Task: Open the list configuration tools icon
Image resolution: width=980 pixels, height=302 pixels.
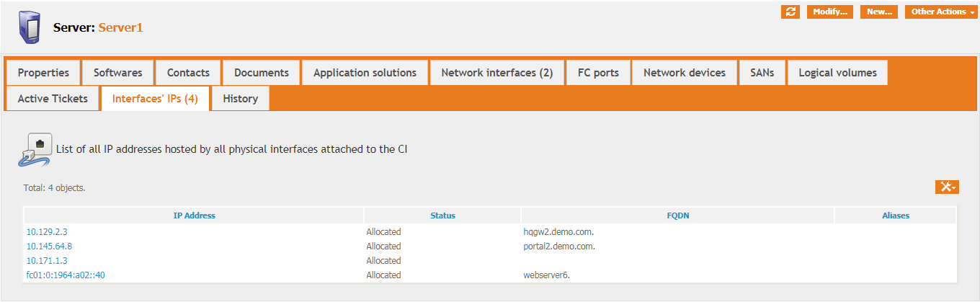Action: coord(947,187)
